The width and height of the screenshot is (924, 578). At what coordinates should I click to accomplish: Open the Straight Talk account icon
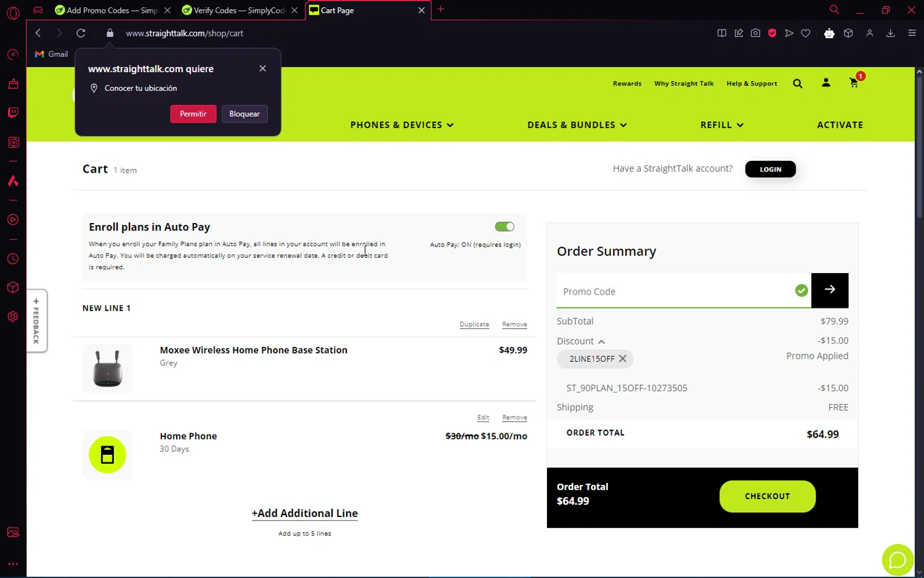click(826, 83)
